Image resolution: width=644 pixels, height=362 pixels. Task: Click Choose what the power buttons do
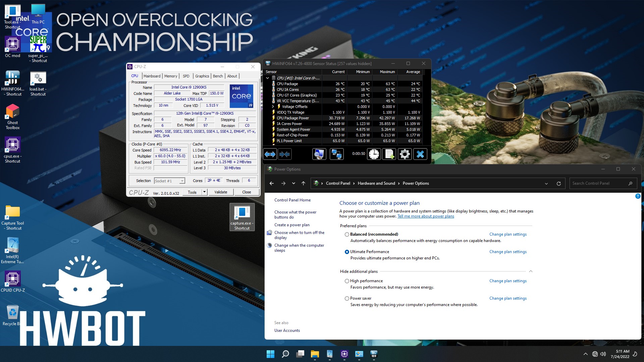295,215
